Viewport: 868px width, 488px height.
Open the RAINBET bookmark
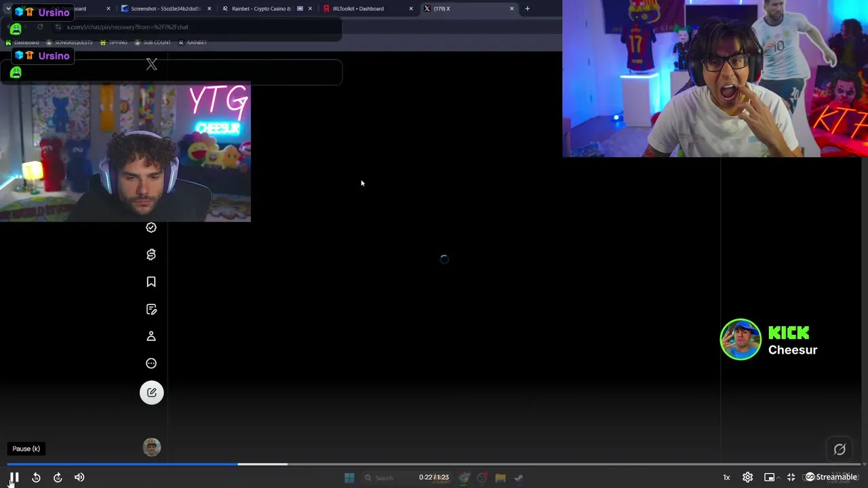click(193, 43)
